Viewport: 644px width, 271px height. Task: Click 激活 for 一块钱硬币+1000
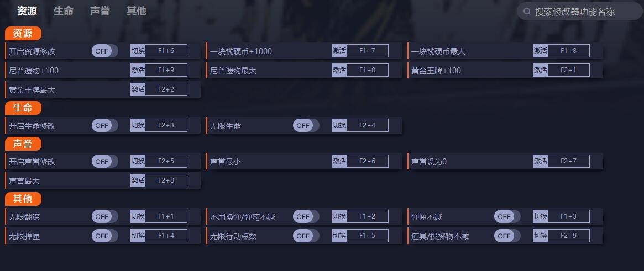[339, 51]
